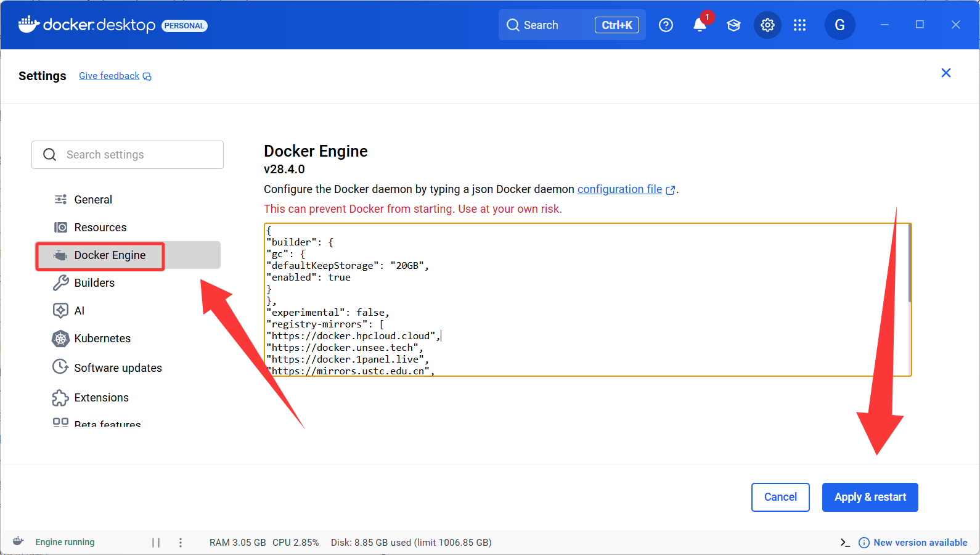Click the Engine running status text

point(65,543)
